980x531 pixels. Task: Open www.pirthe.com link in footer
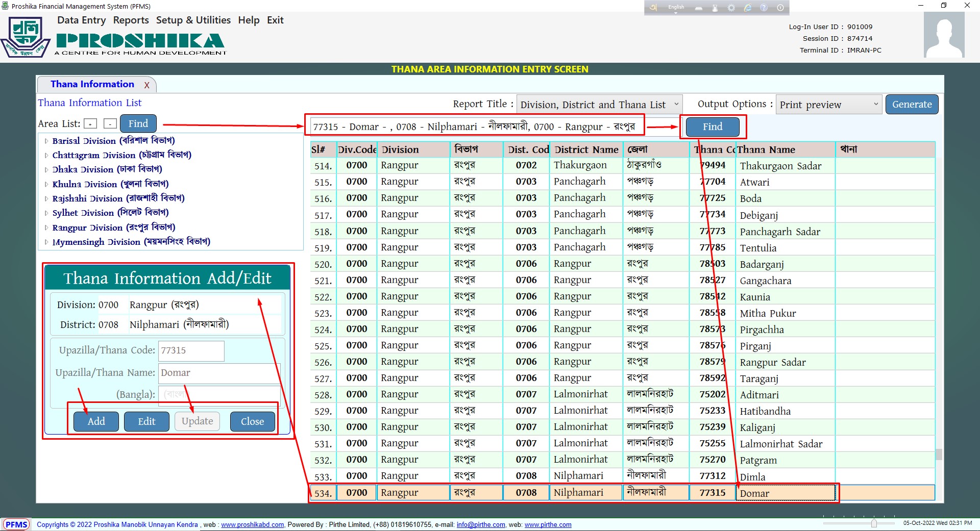tap(548, 524)
